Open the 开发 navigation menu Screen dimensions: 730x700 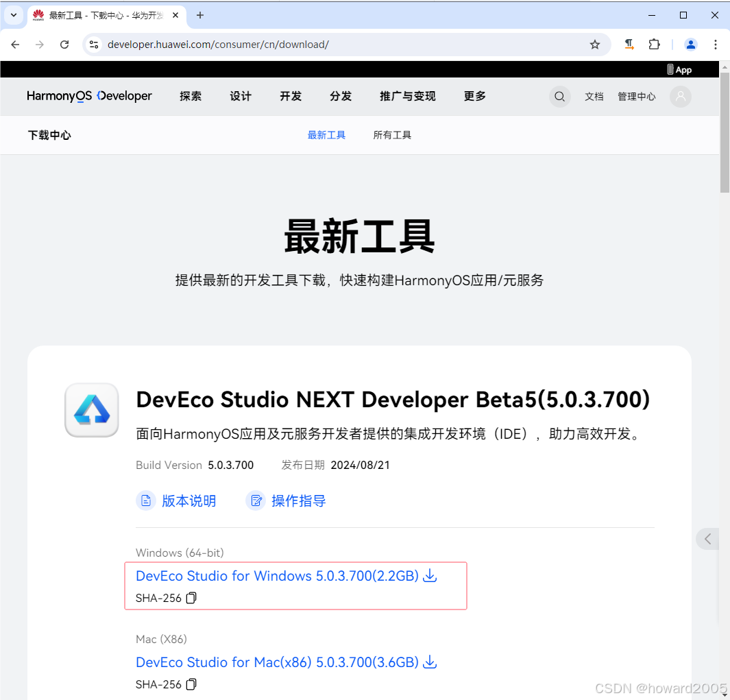[x=291, y=96]
